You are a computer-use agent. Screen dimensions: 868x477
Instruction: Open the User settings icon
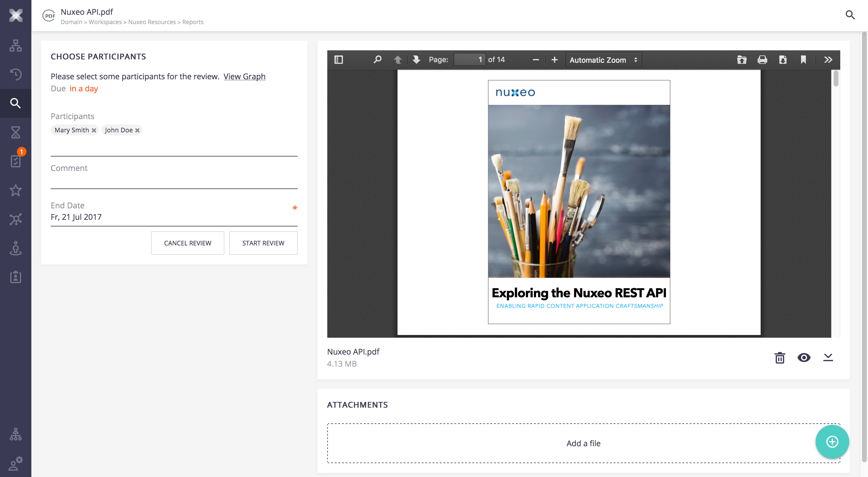tap(15, 463)
